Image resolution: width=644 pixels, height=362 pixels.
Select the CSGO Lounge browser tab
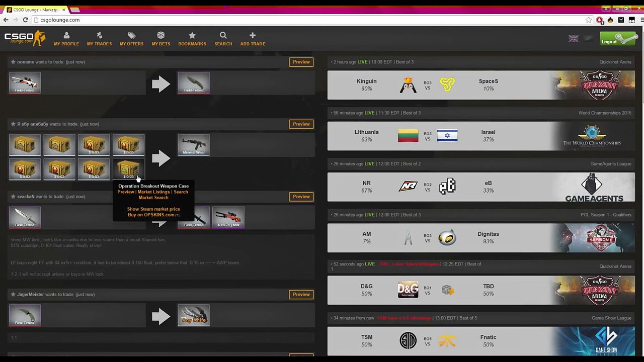pyautogui.click(x=35, y=10)
